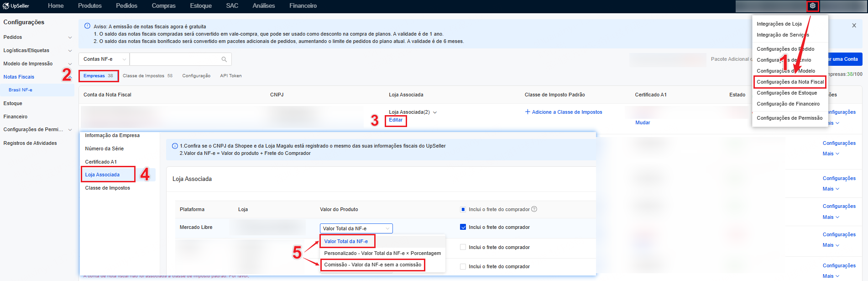This screenshot has width=868, height=281.
Task: Click the Mudar link under Certificado A1
Action: pos(643,122)
